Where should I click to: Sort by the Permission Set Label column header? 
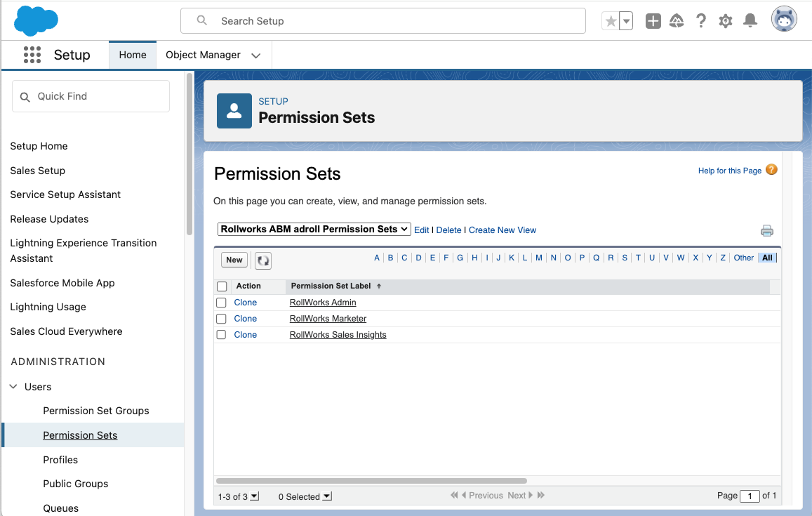coord(331,286)
